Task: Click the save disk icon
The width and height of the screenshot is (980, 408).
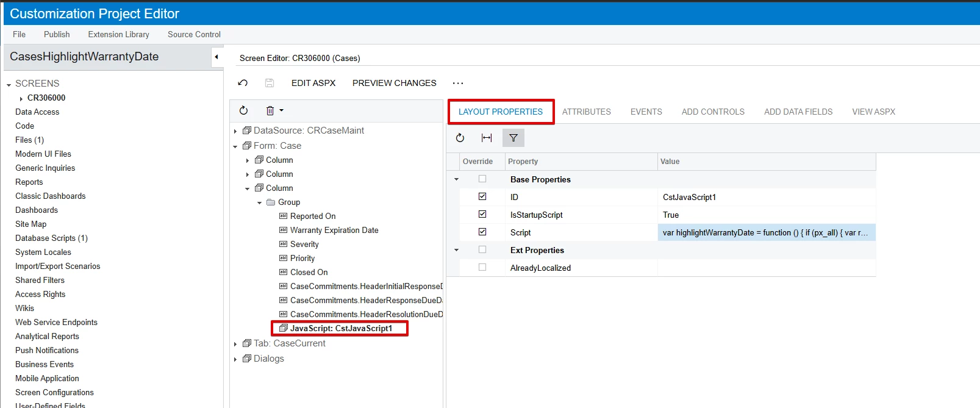Action: click(270, 83)
